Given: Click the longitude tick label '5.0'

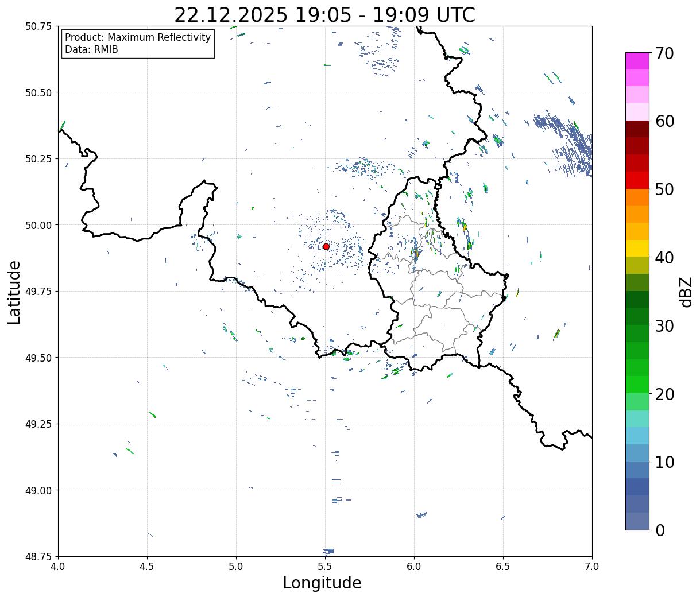Looking at the screenshot, I should [x=236, y=566].
